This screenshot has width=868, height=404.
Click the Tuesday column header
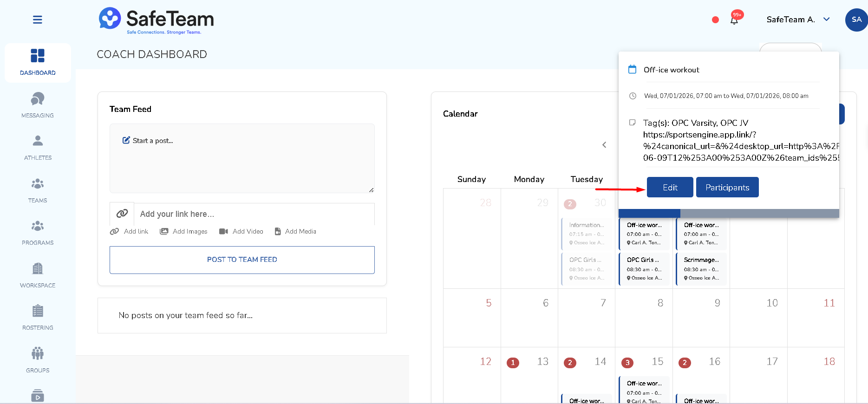pyautogui.click(x=587, y=179)
